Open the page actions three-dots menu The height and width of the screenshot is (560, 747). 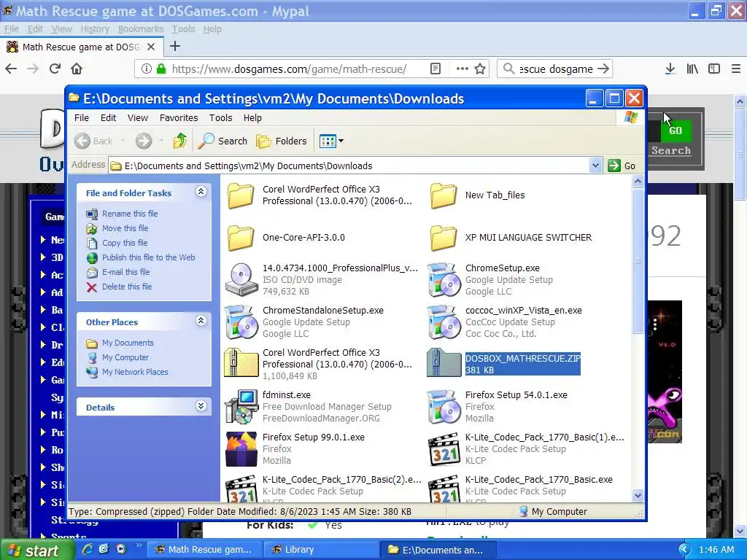point(462,69)
